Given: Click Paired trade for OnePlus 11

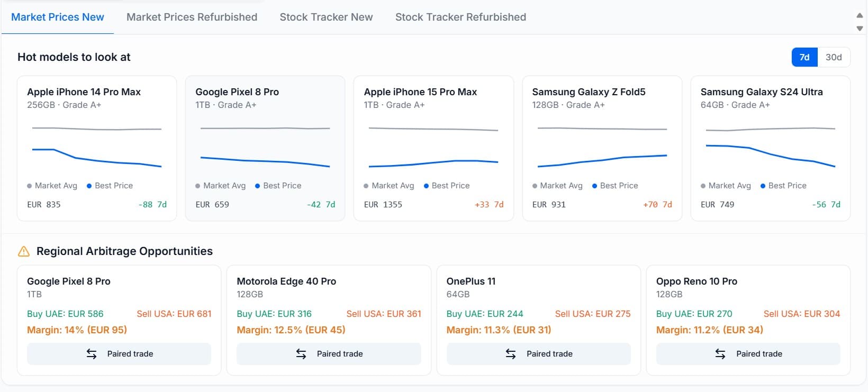Looking at the screenshot, I should click(x=539, y=354).
